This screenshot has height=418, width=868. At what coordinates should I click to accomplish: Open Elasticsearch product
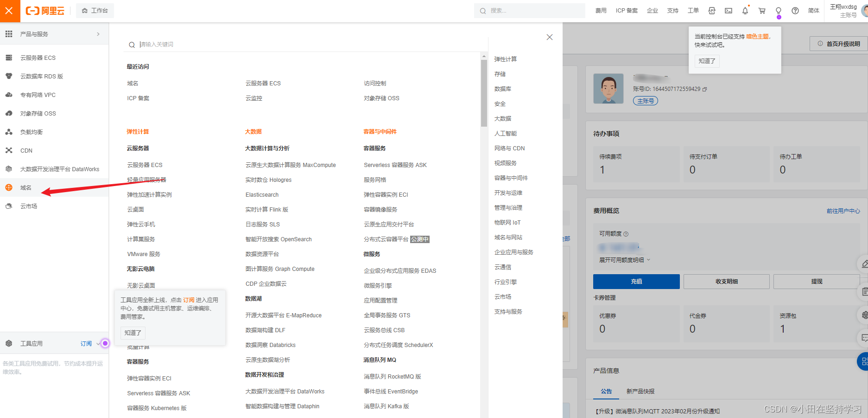pos(262,195)
